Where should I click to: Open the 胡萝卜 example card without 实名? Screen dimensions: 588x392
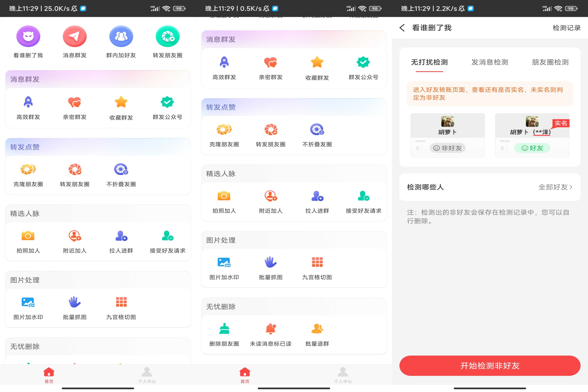[448, 136]
